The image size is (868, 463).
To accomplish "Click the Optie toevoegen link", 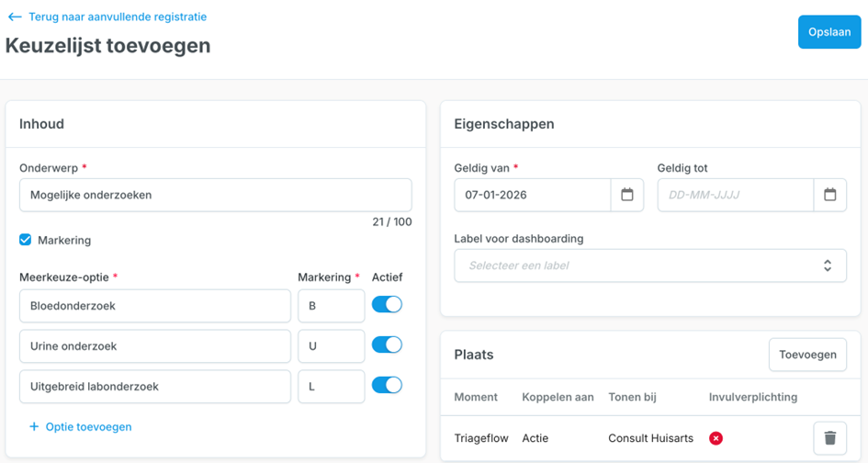I will click(x=88, y=426).
